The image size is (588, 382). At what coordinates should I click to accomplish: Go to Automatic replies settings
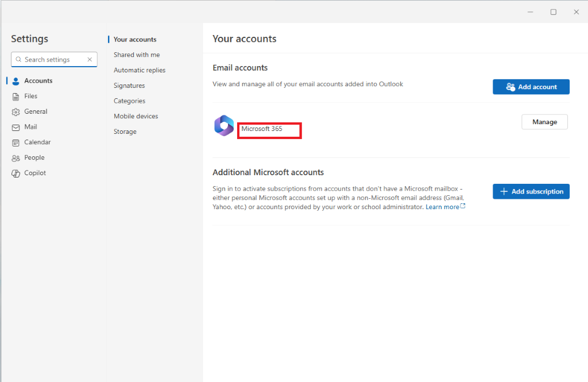140,70
